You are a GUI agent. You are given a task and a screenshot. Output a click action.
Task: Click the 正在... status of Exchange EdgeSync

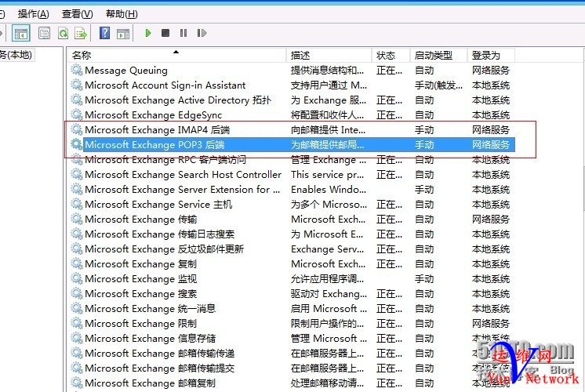[389, 115]
